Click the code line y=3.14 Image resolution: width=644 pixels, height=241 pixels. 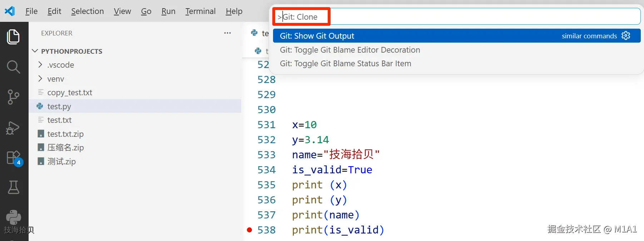click(x=311, y=140)
